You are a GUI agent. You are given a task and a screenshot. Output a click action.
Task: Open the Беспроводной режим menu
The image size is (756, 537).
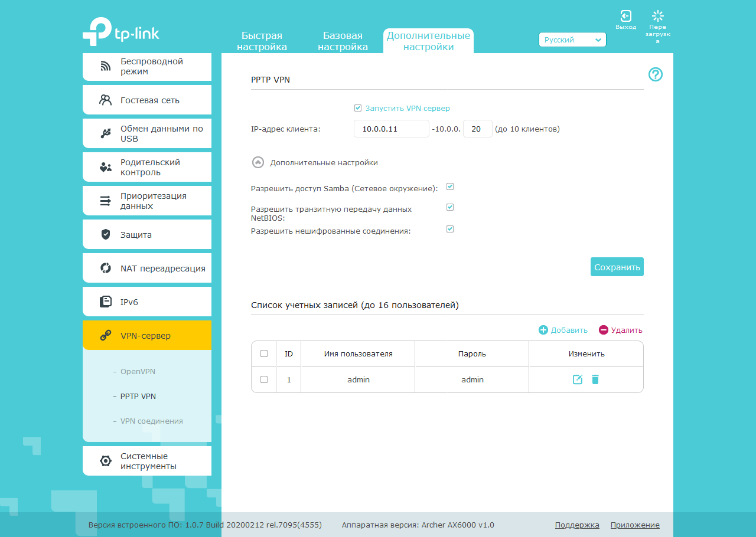click(147, 66)
